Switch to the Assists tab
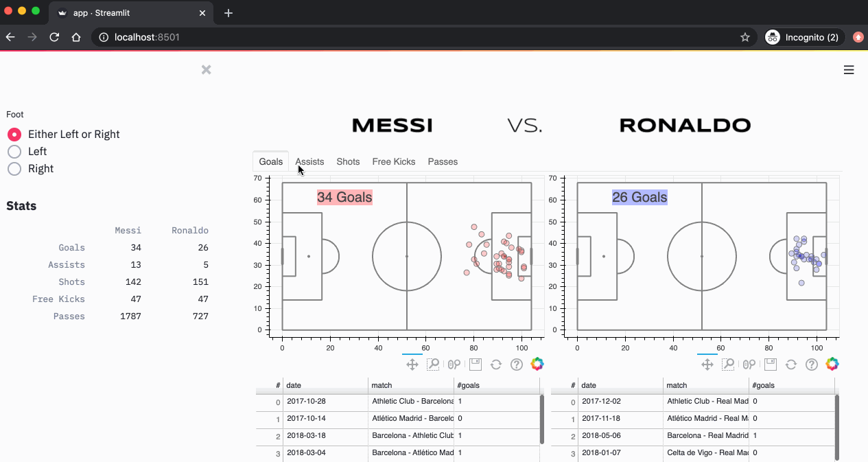The height and width of the screenshot is (462, 868). point(309,161)
